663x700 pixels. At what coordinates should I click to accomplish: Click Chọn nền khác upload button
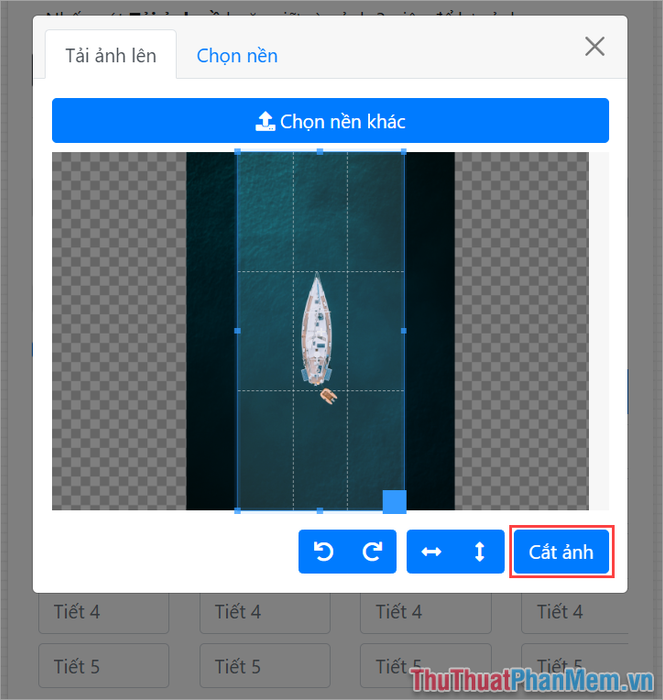(x=330, y=121)
